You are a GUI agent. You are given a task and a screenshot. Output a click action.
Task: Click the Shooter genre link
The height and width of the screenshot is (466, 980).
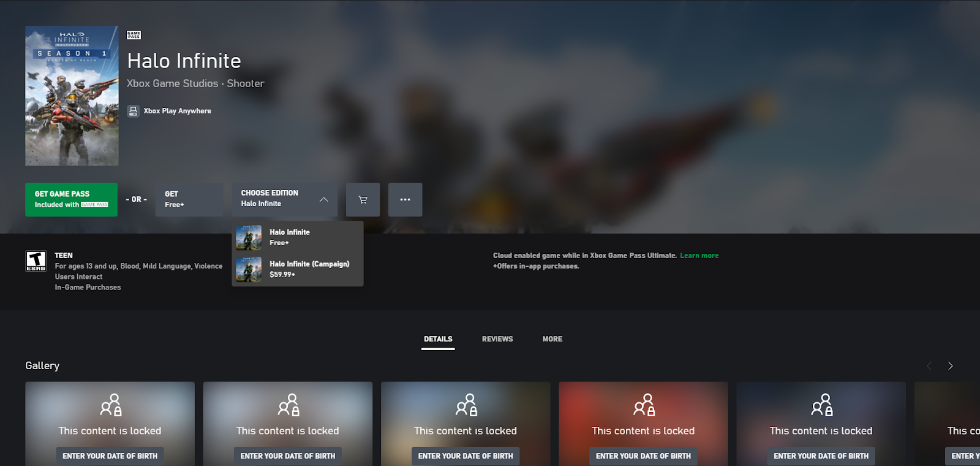pos(246,83)
